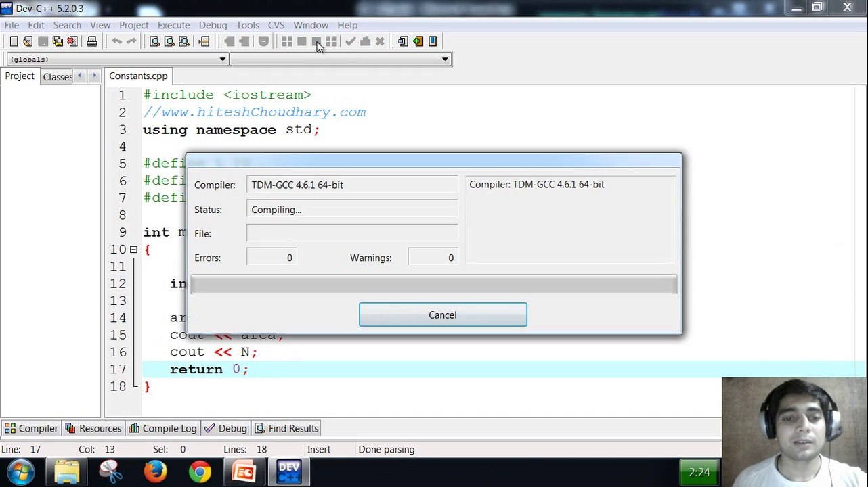Click the Replace toolbar icon
Viewport: 868px width, 487px height.
pyautogui.click(x=169, y=41)
